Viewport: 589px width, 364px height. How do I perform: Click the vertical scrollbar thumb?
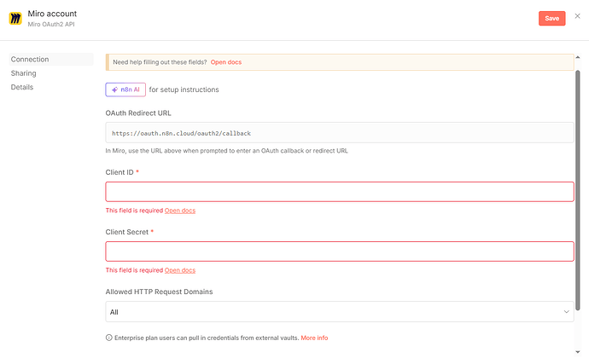(578, 188)
